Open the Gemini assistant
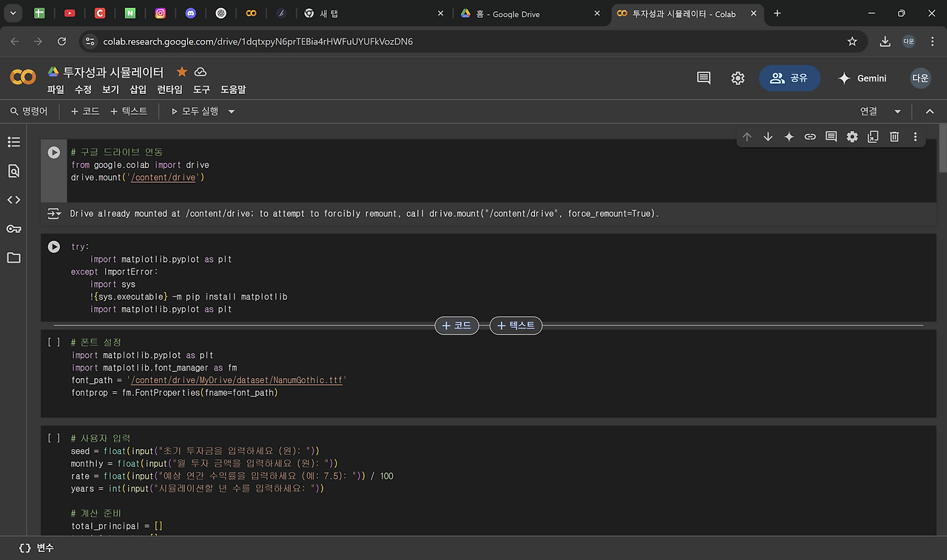Viewport: 947px width, 560px height. tap(861, 78)
